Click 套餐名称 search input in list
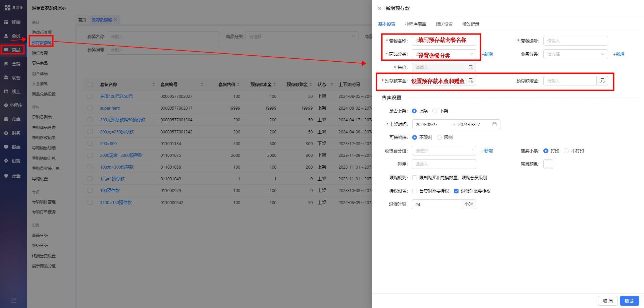Viewport: 644px width, 308px height. 163,37
